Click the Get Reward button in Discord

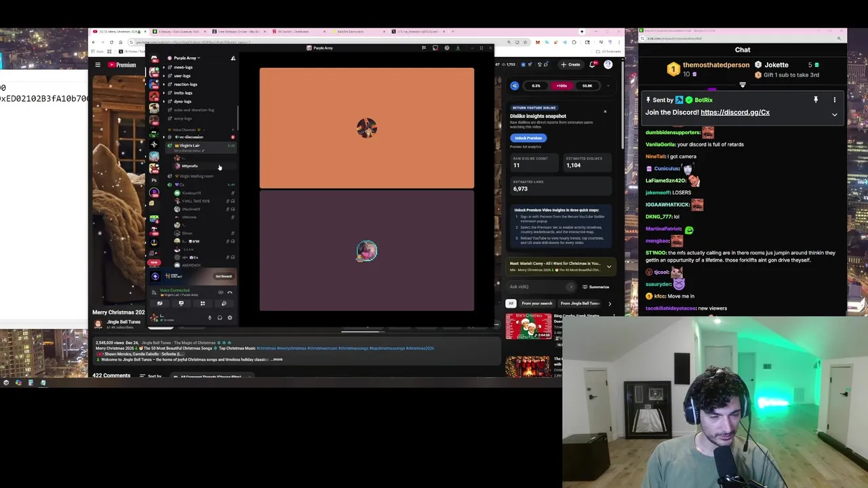(223, 277)
